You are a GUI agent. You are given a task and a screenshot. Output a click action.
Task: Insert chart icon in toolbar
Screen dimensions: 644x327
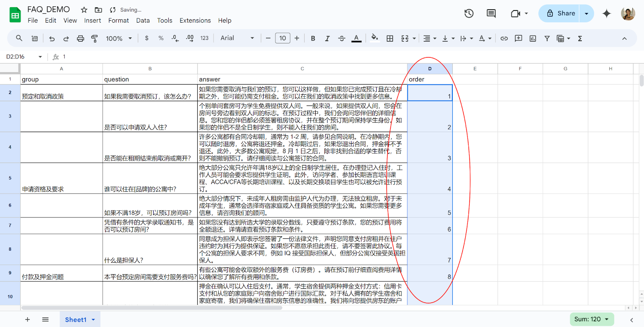(x=533, y=38)
